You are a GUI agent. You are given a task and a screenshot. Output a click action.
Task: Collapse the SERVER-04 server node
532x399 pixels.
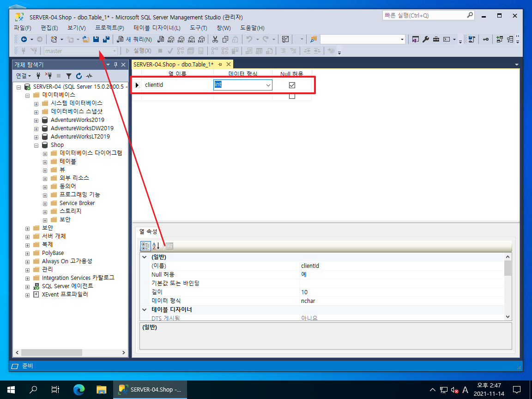click(19, 87)
